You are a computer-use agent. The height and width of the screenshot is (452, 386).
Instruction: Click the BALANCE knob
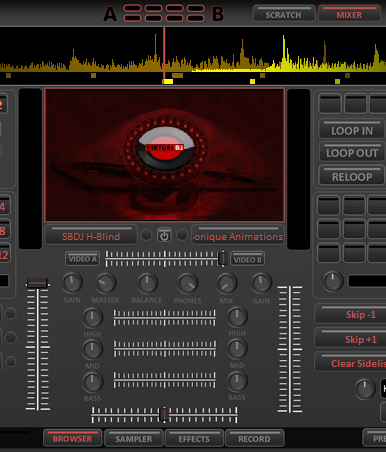click(x=147, y=283)
